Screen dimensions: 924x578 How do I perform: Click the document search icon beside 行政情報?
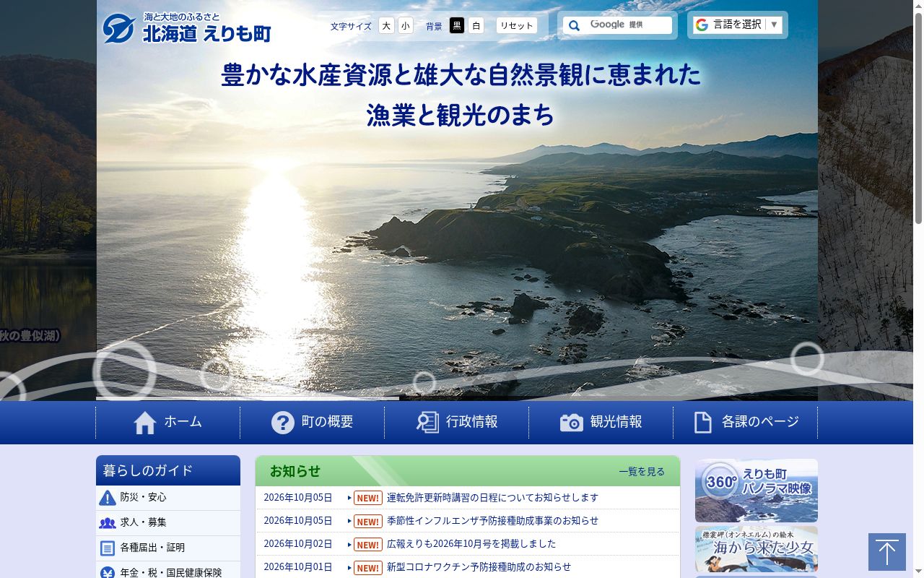tap(427, 423)
